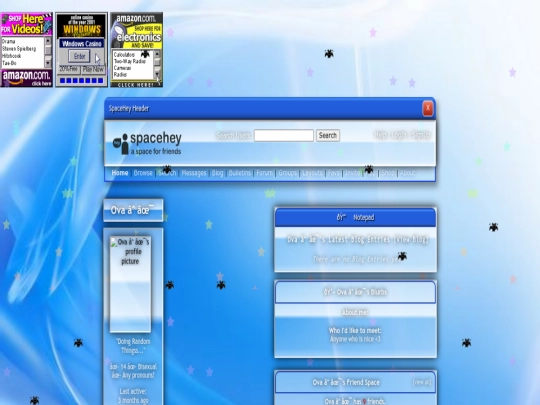This screenshot has width=540, height=405.
Task: Select Steven Spielberg in videos ad list
Action: (19, 49)
